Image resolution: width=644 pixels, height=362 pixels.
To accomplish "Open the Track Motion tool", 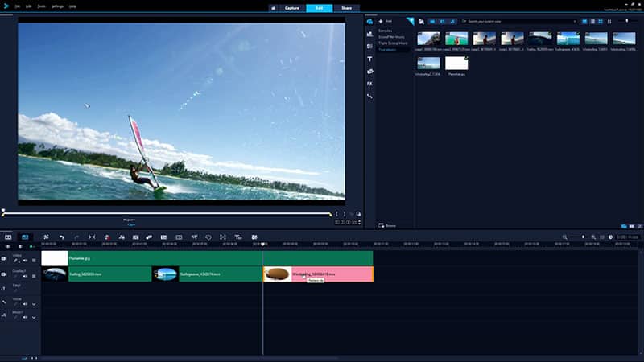I will (x=149, y=237).
